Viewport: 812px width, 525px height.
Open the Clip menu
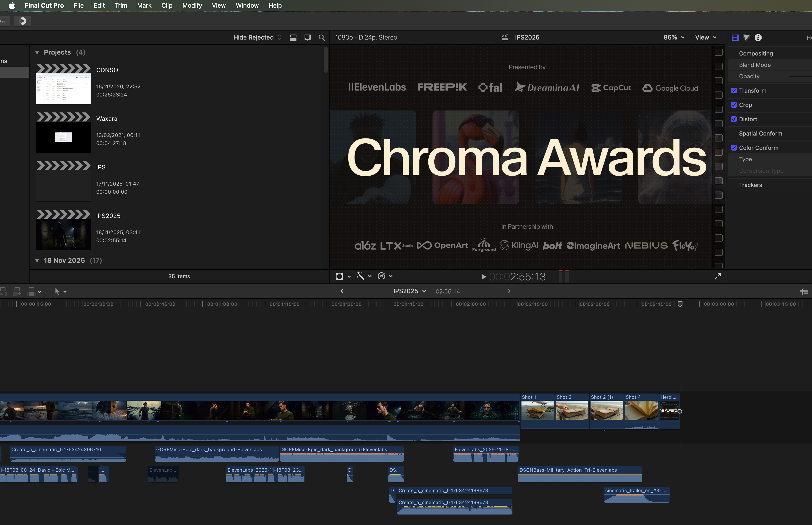pyautogui.click(x=167, y=5)
